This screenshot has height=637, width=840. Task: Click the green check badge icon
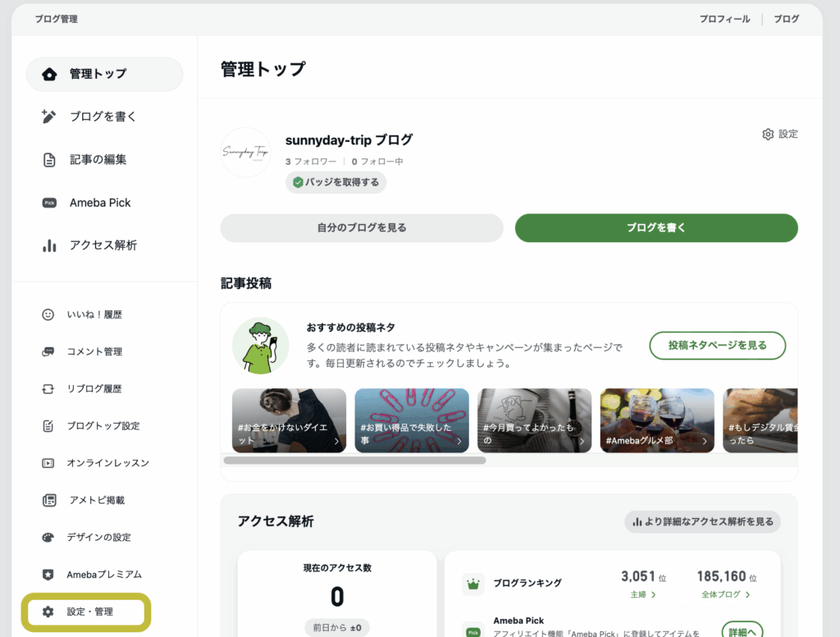298,182
